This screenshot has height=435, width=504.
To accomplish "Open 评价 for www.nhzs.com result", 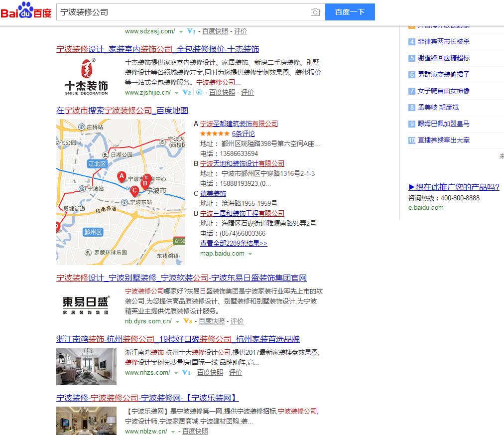I will point(236,372).
